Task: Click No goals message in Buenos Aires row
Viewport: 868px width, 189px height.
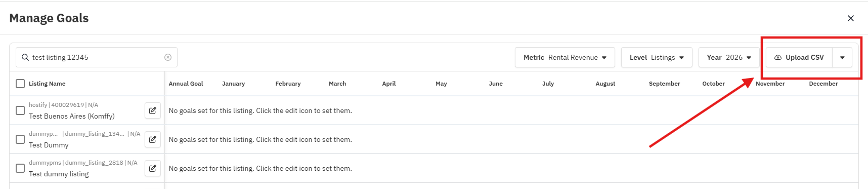Action: click(261, 110)
